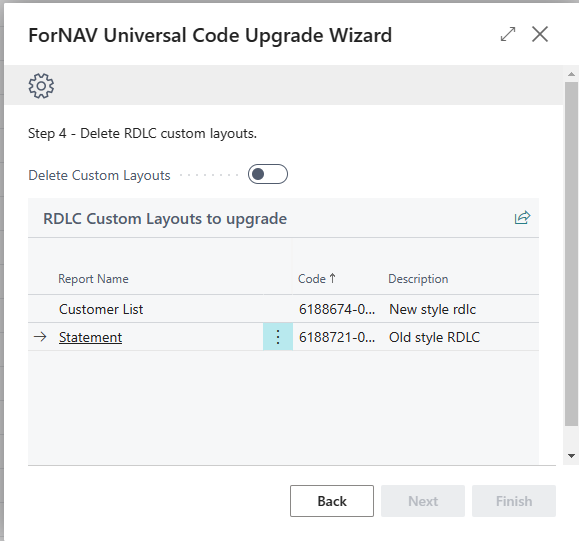Click the share/export icon in layouts header
The image size is (579, 541).
pos(522,218)
